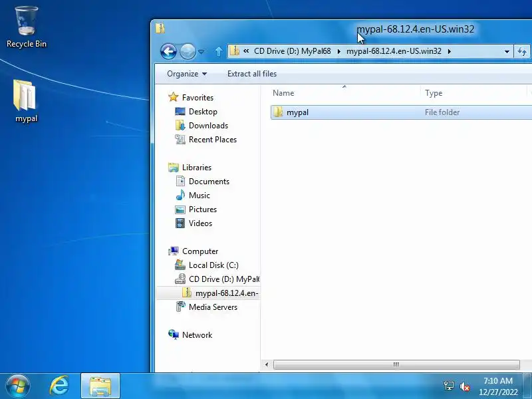
Task: Expand arrow after CD Drive (D:) MyPal68 breadcrumb
Action: coord(338,52)
